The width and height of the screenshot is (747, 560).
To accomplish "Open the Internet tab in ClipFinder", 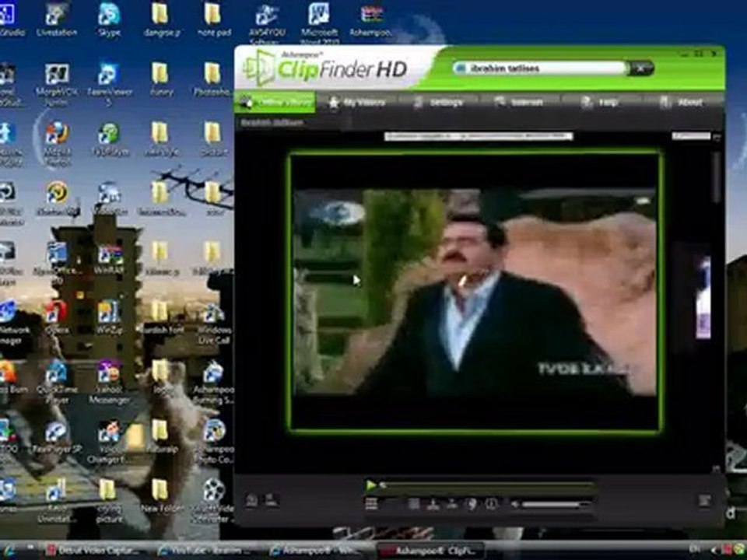I will pos(519,102).
